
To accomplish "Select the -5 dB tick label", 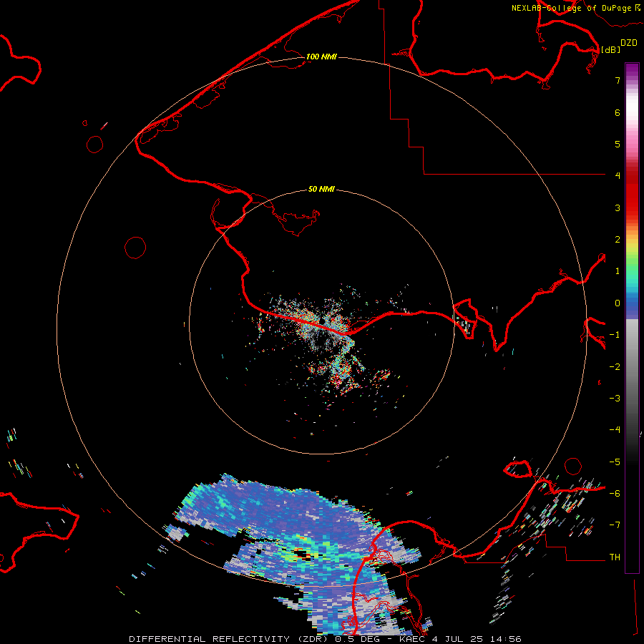I will coord(615,462).
